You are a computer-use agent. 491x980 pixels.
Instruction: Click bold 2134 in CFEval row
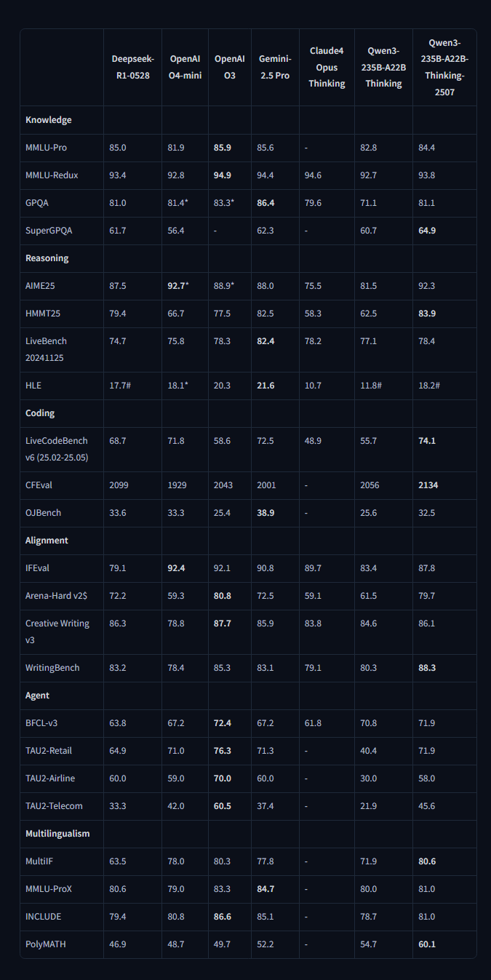tap(428, 485)
